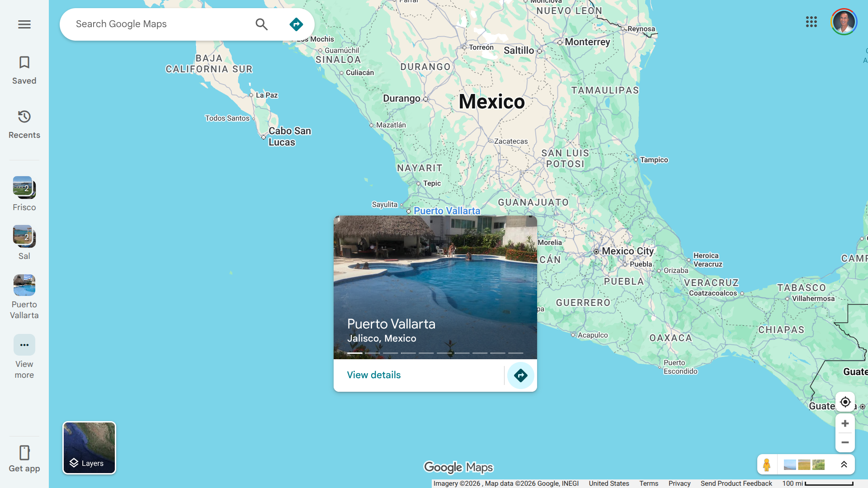Open the Google apps grid
This screenshot has height=488, width=868.
811,22
